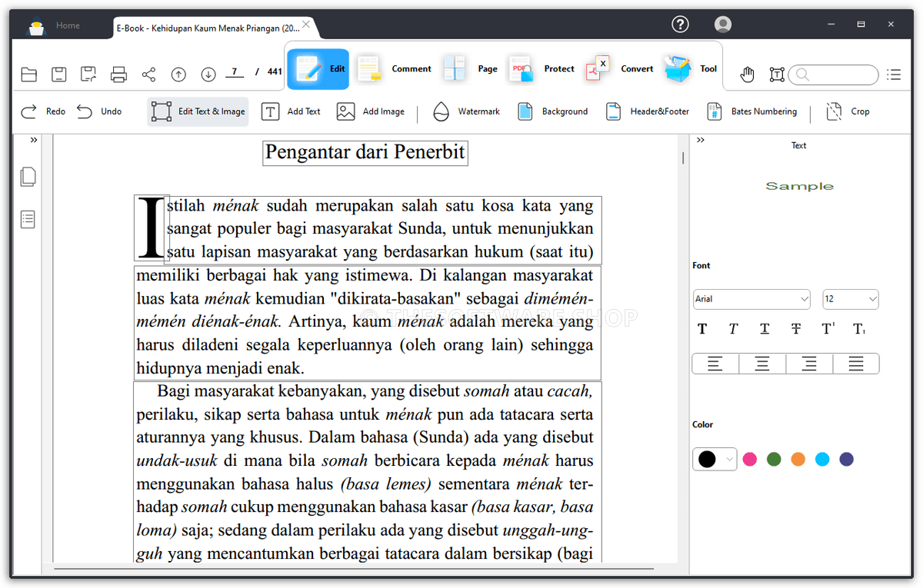Open the Help question mark icon
Image resolution: width=923 pixels, height=588 pixels.
pyautogui.click(x=680, y=25)
